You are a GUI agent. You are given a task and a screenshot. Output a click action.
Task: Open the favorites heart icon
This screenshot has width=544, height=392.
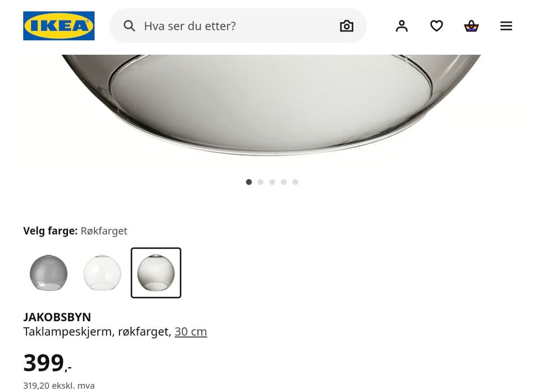[x=436, y=26]
